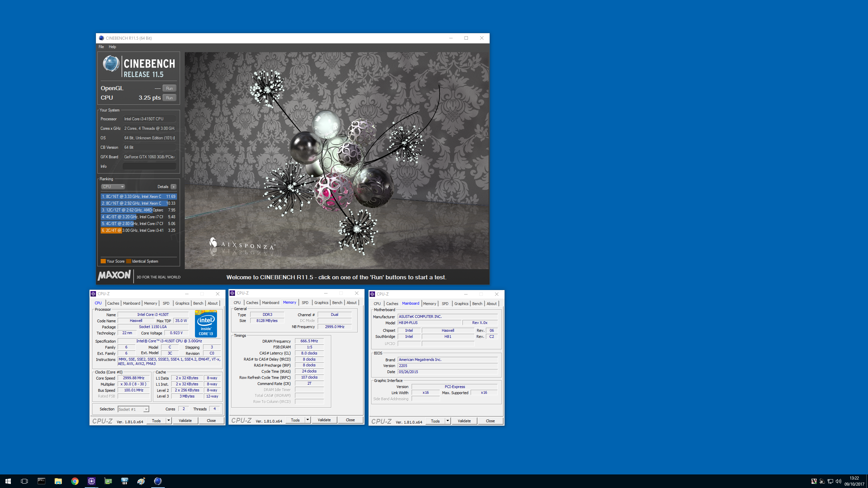Run the OpenGL benchmark
The height and width of the screenshot is (488, 868).
(x=170, y=88)
